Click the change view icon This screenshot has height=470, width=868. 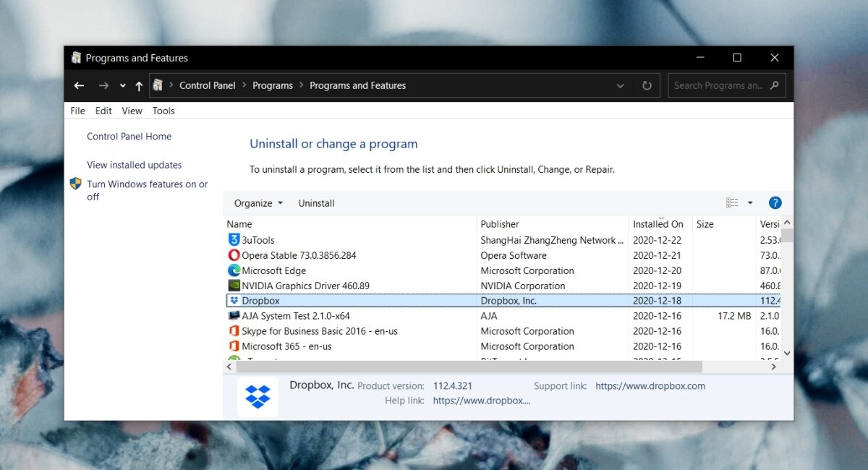click(732, 203)
